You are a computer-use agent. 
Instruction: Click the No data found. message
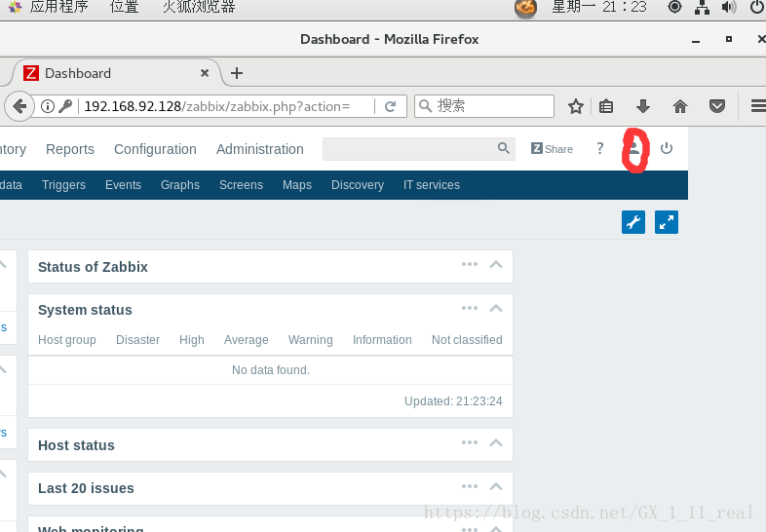(271, 370)
